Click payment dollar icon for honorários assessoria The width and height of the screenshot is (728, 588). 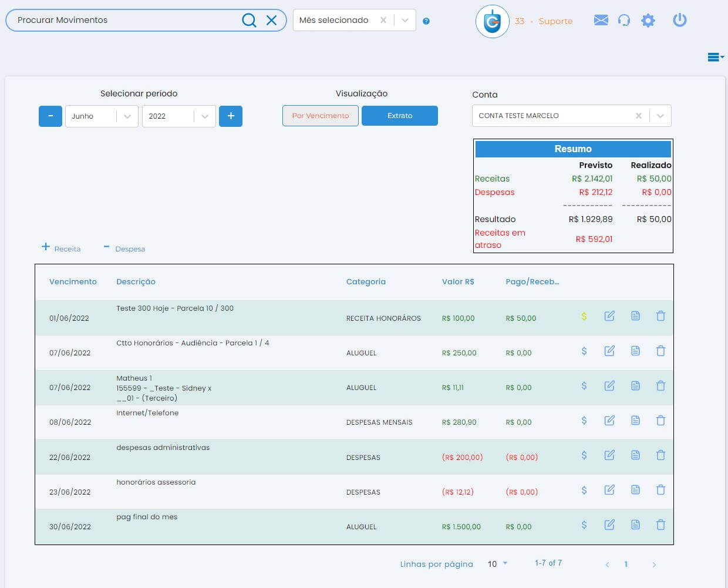coord(584,489)
